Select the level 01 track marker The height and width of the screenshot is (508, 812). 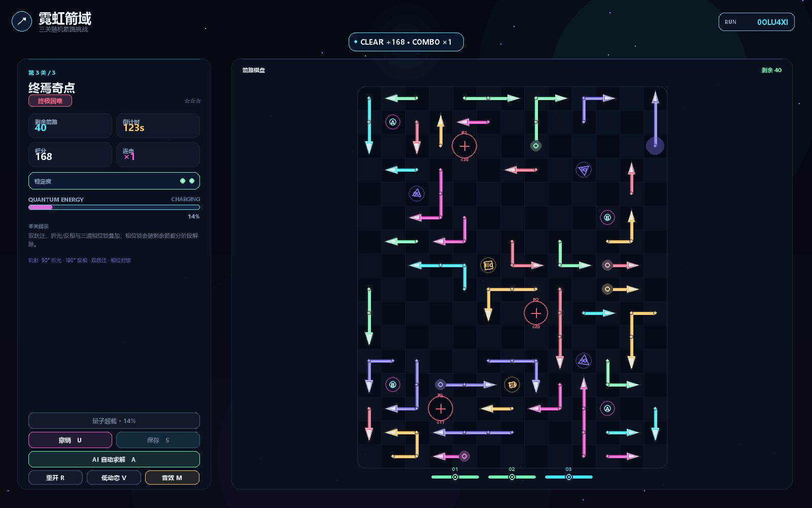[455, 477]
